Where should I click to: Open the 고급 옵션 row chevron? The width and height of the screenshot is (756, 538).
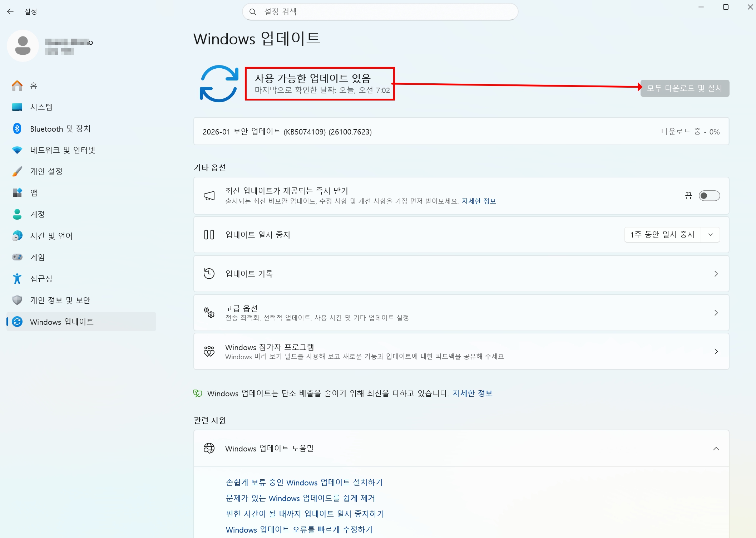[716, 313]
